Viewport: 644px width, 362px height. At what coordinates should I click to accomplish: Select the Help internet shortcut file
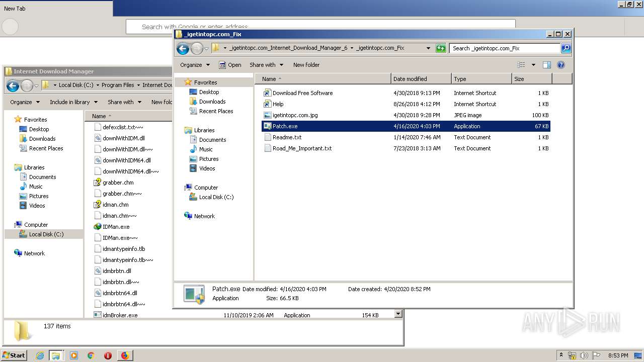point(278,104)
